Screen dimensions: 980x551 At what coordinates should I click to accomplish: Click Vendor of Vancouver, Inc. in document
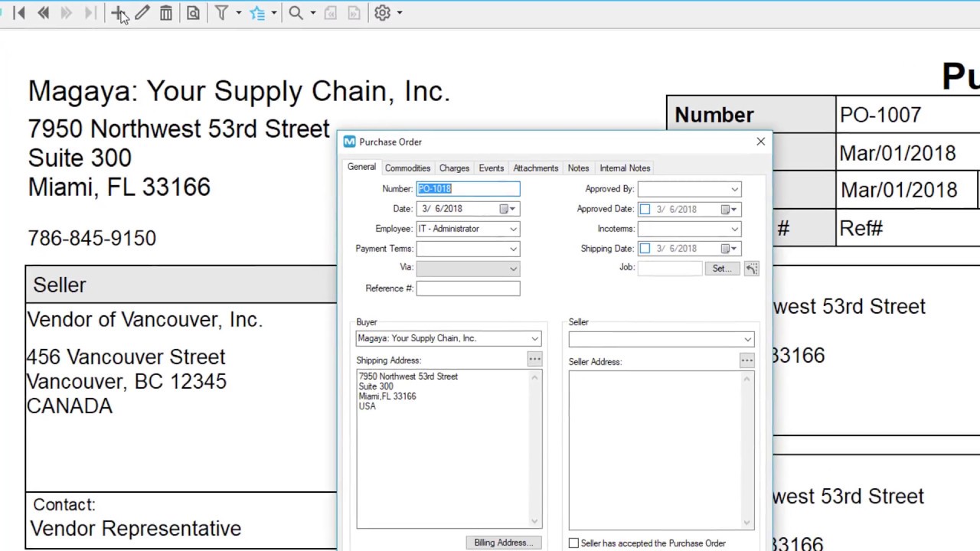[145, 320]
